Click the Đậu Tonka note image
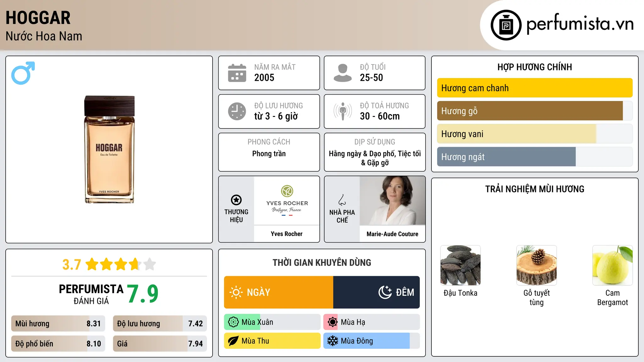This screenshot has height=362, width=644. [x=460, y=265]
